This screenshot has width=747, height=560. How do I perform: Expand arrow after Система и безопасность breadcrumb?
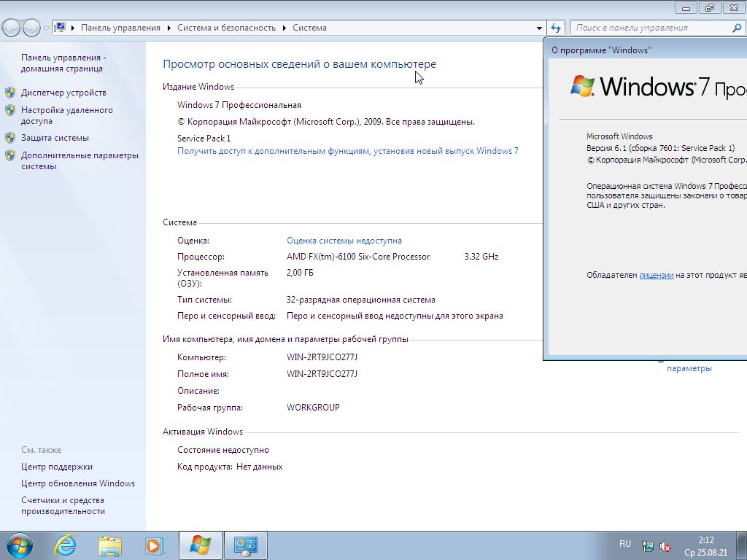[x=285, y=28]
